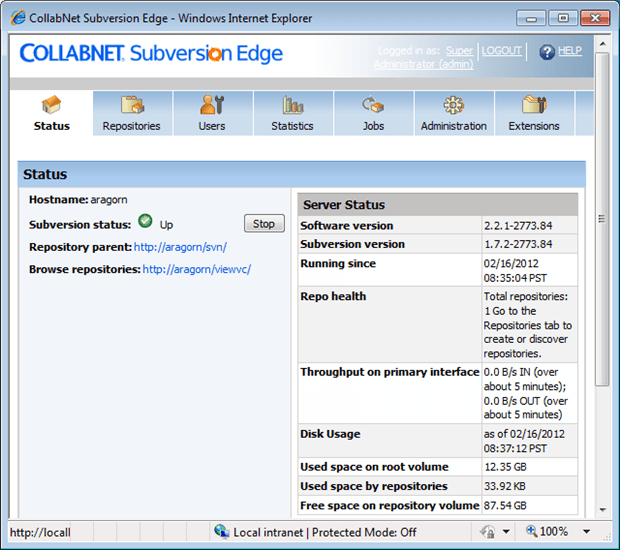The height and width of the screenshot is (550, 620).
Task: Open the Status tab
Action: [x=51, y=113]
